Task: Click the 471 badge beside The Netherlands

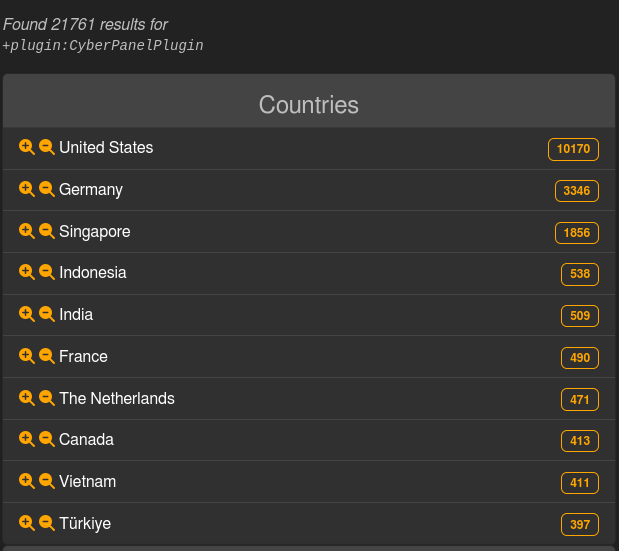Action: (579, 400)
